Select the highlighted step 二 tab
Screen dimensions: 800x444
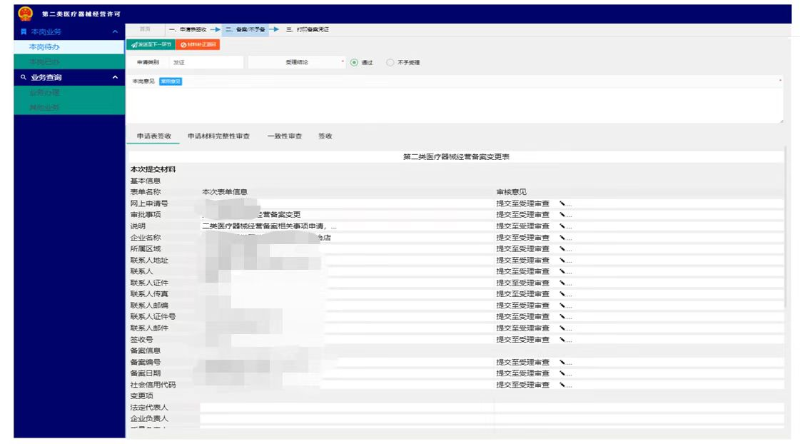[x=246, y=30]
